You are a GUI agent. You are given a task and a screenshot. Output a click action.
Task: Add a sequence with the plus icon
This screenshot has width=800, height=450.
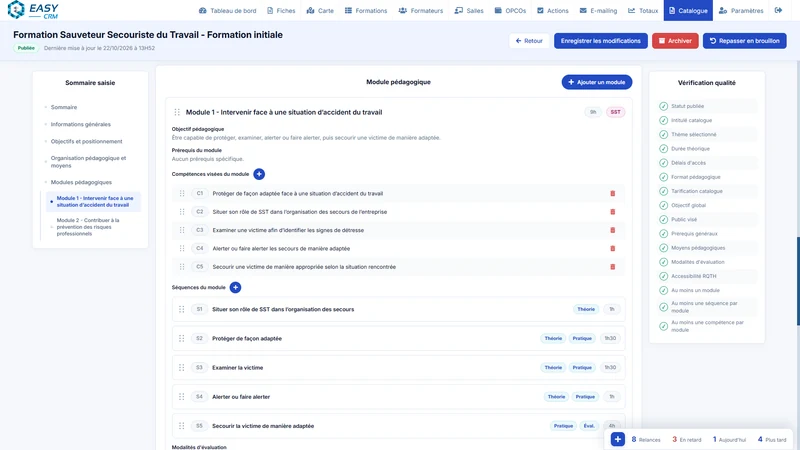235,287
